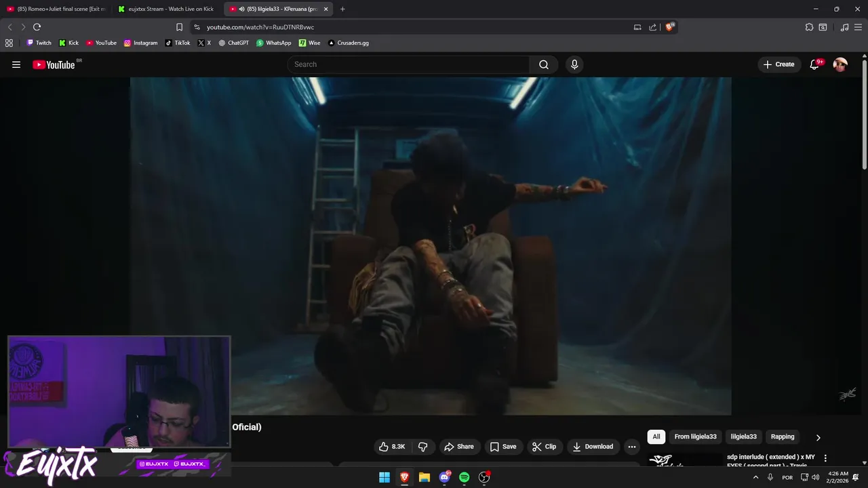Open the YouTube account avatar menu
Image resolution: width=868 pixels, height=488 pixels.
click(840, 64)
